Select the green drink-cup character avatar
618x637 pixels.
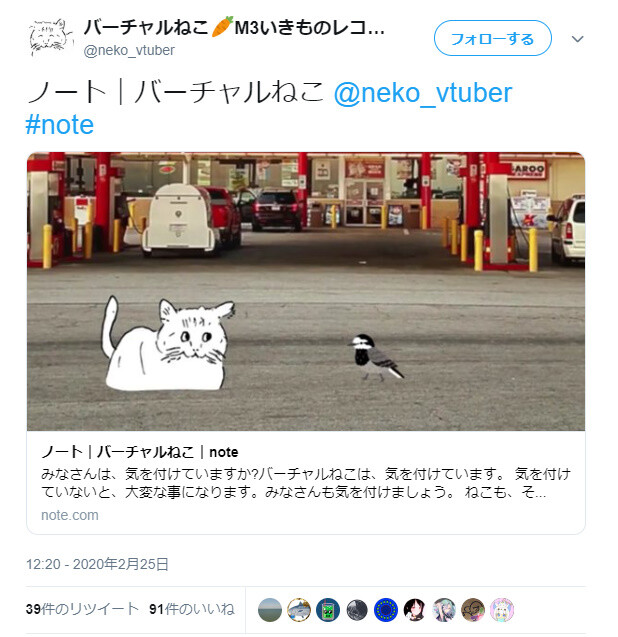tap(328, 610)
